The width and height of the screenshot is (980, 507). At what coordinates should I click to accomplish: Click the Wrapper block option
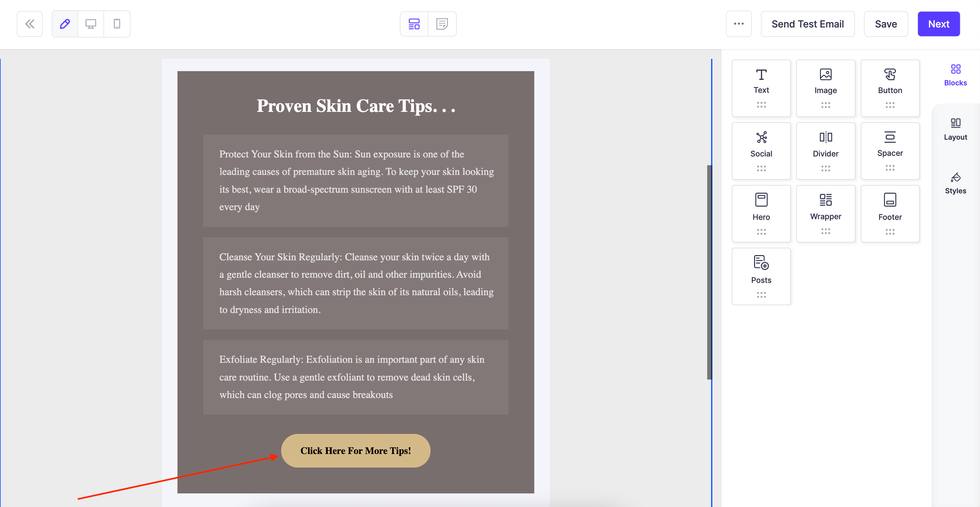(826, 213)
